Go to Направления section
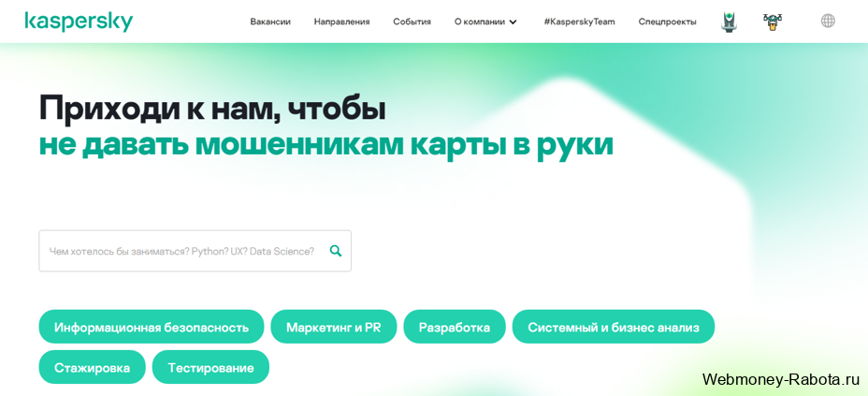Image resolution: width=868 pixels, height=396 pixels. [341, 22]
